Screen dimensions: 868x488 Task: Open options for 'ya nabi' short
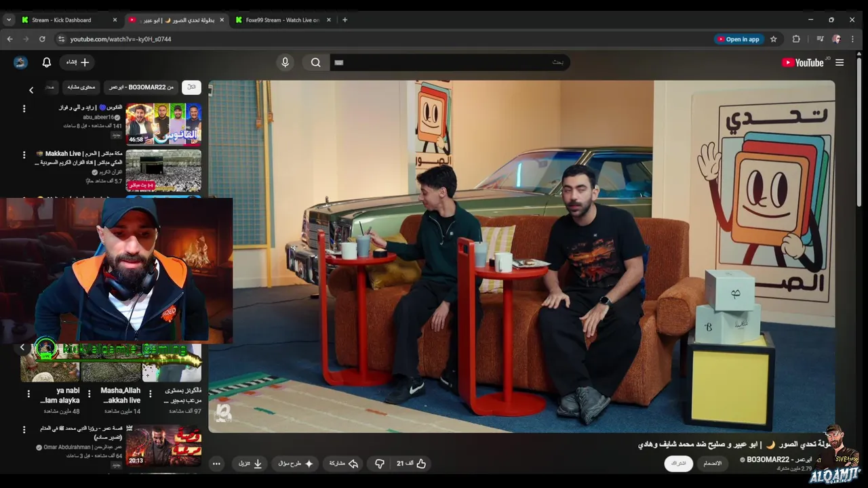[x=28, y=394]
